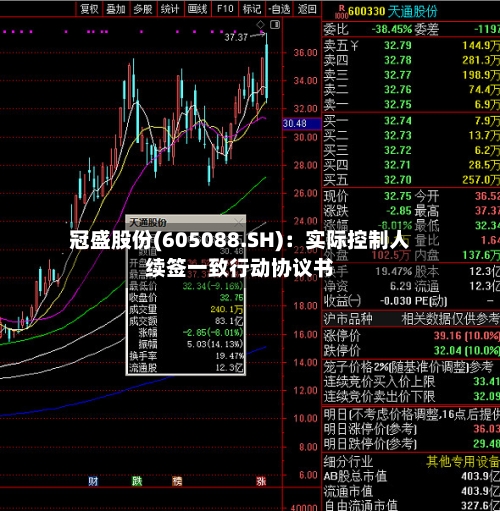The image size is (500, 511).
Task: Click 换手率 19.47% in the popup
Action: click(x=186, y=356)
